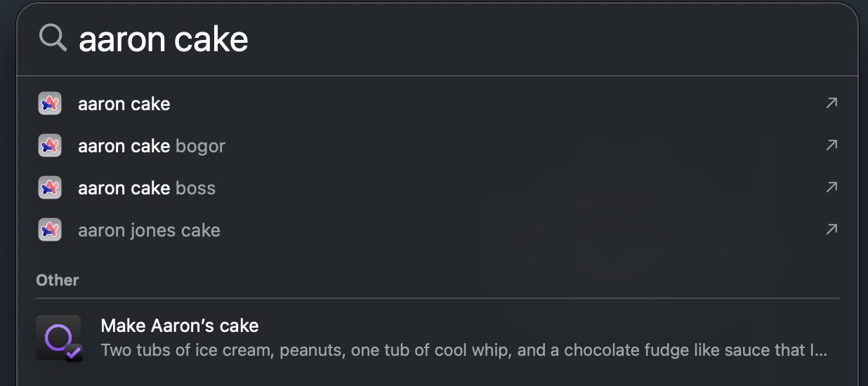Screen dimensions: 868x386
Task: Click the browser icon beside 'aaron jones cake'
Action: 49,230
